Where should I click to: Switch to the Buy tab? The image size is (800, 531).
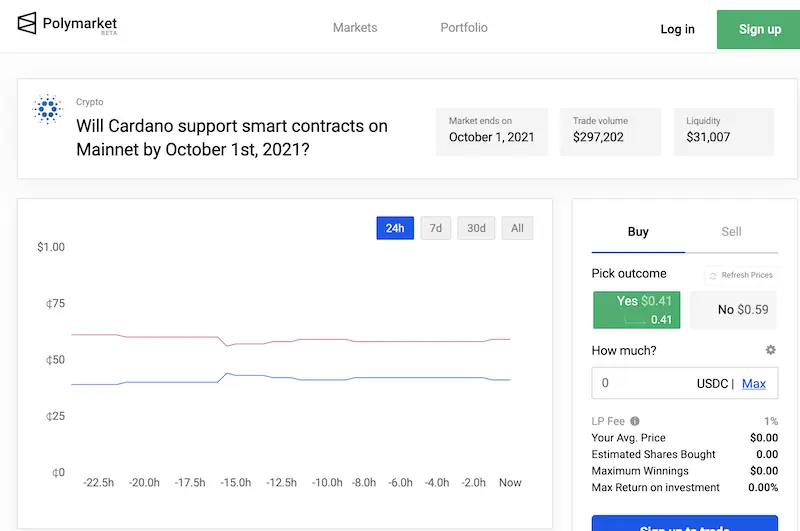(638, 232)
